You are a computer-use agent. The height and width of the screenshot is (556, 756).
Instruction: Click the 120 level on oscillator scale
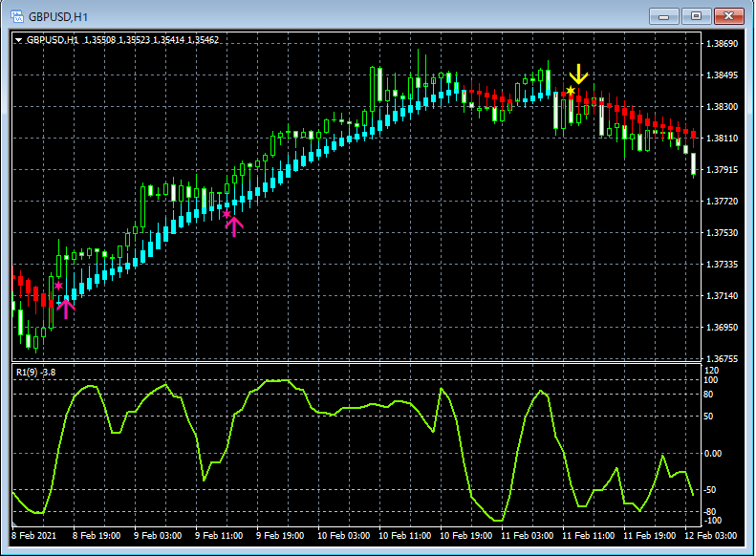point(711,370)
